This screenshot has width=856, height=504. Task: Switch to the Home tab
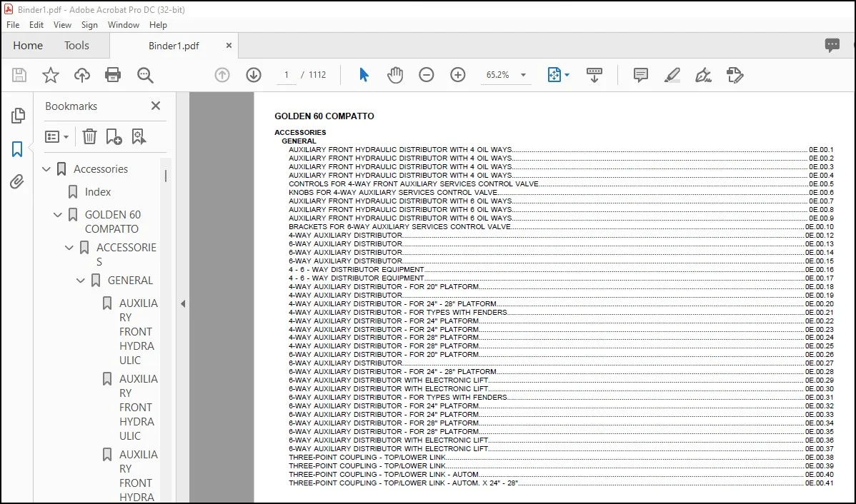coord(28,45)
